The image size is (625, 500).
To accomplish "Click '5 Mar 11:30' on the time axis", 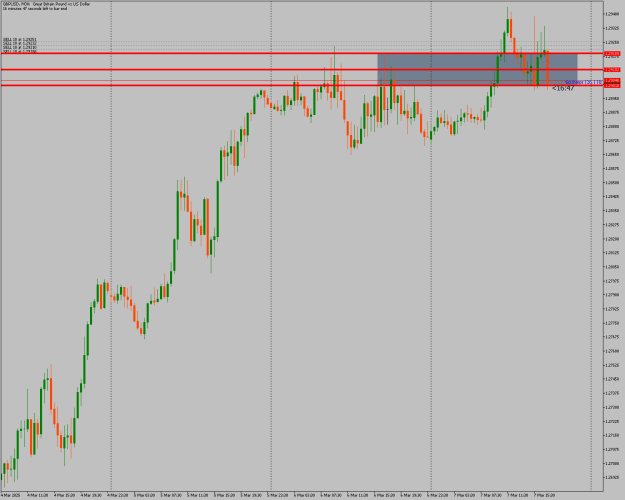I will tap(198, 495).
